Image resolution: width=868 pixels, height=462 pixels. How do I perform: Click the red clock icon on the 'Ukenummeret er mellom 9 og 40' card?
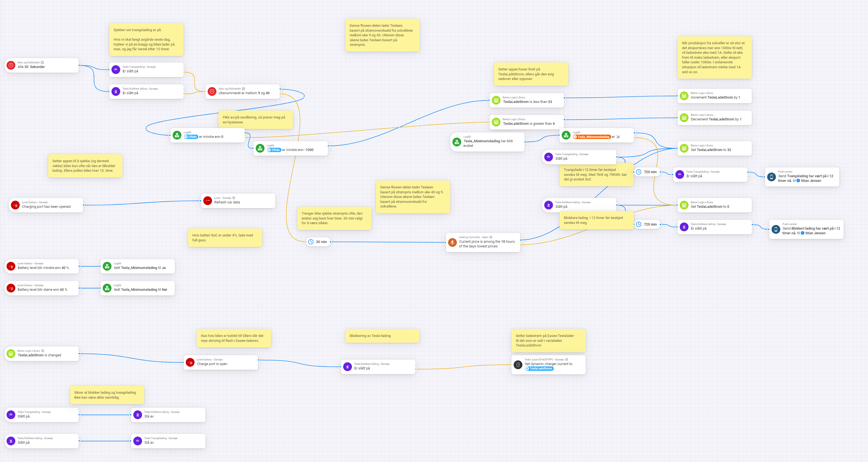212,91
